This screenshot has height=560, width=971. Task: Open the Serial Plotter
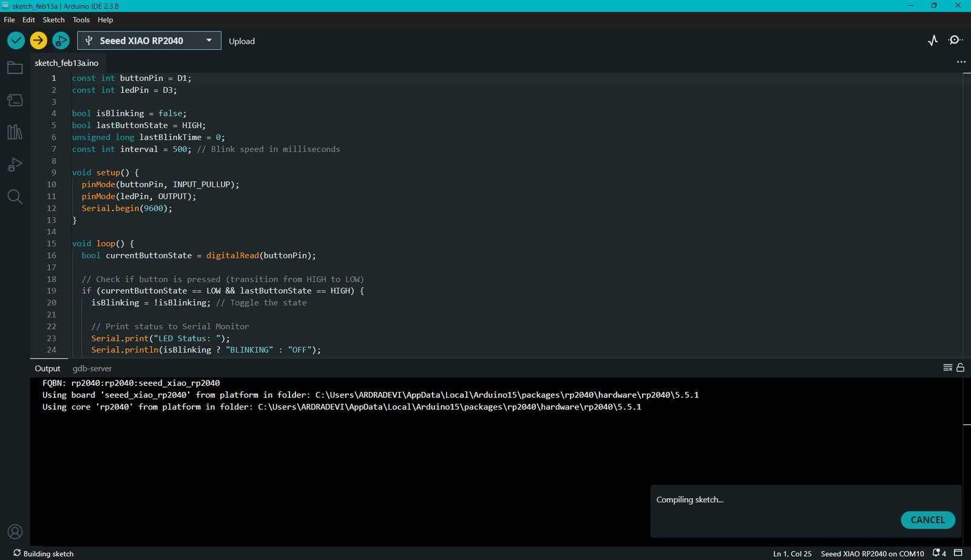click(x=933, y=41)
